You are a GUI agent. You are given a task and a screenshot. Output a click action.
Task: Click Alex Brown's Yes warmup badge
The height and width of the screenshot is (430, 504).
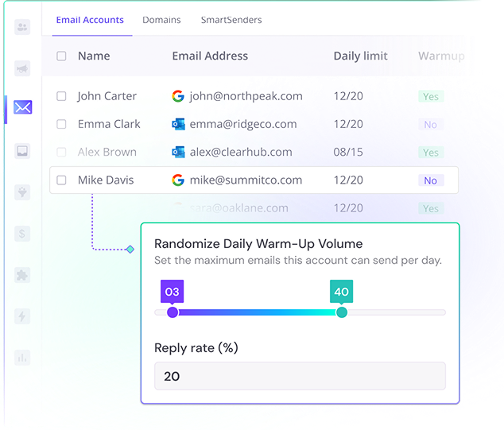431,153
